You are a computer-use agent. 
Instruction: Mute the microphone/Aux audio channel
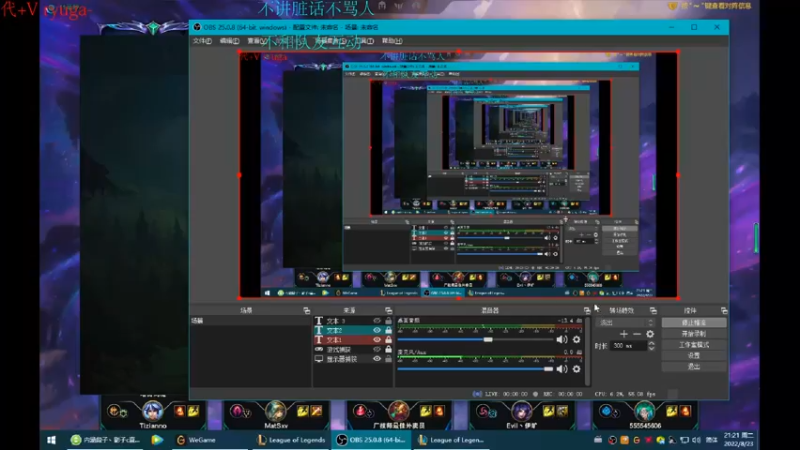562,369
